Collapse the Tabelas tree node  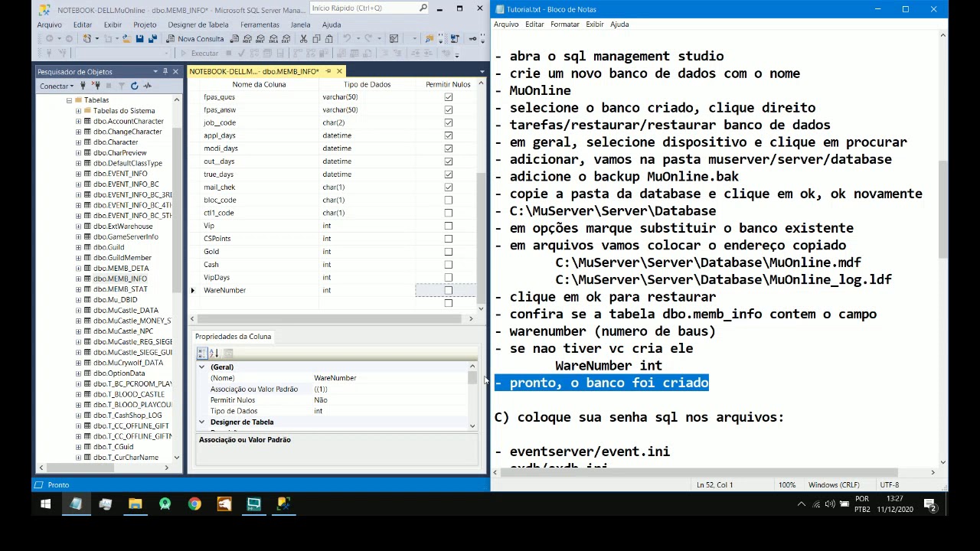pos(69,100)
